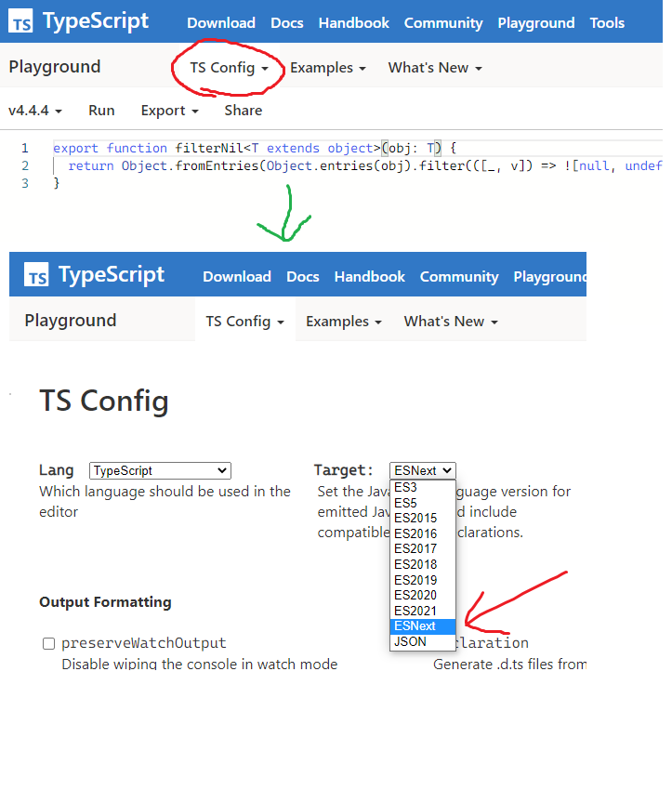Open Community link in lower header bar

point(459,277)
